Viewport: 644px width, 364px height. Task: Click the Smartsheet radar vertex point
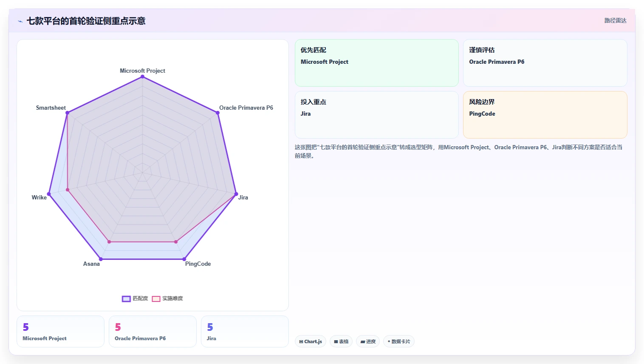[x=68, y=113]
